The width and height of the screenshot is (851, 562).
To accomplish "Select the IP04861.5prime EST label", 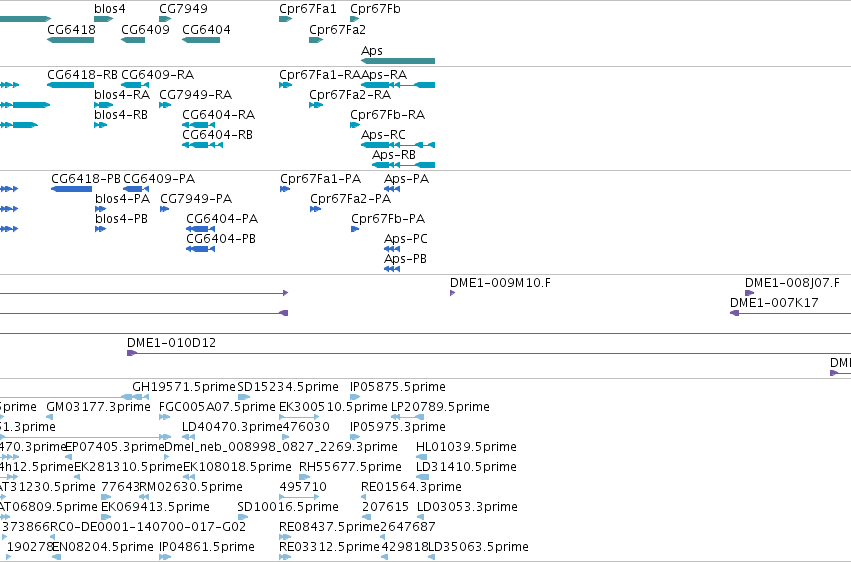I will coord(207,547).
